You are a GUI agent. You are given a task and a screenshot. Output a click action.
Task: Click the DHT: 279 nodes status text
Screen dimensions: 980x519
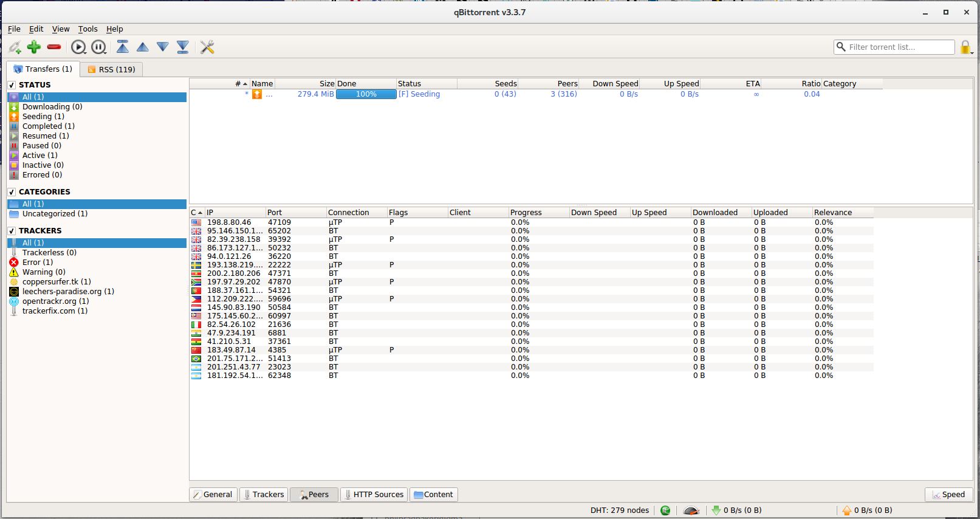pos(620,510)
